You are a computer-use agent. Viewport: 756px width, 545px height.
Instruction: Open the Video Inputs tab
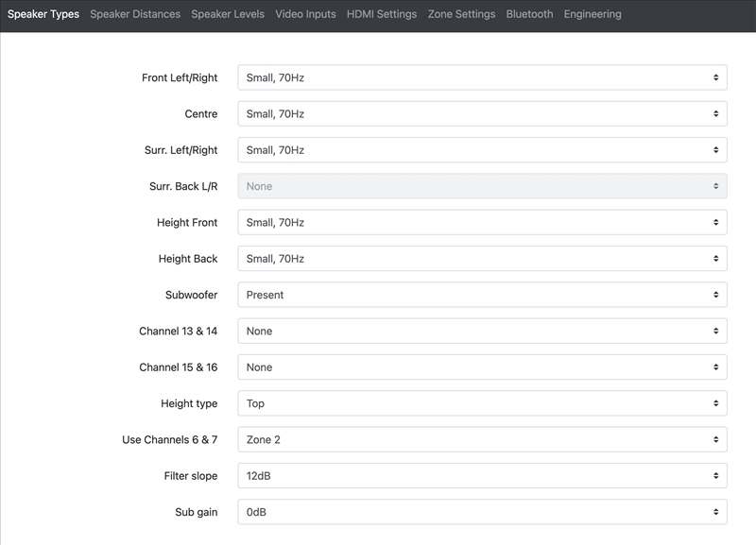coord(305,14)
